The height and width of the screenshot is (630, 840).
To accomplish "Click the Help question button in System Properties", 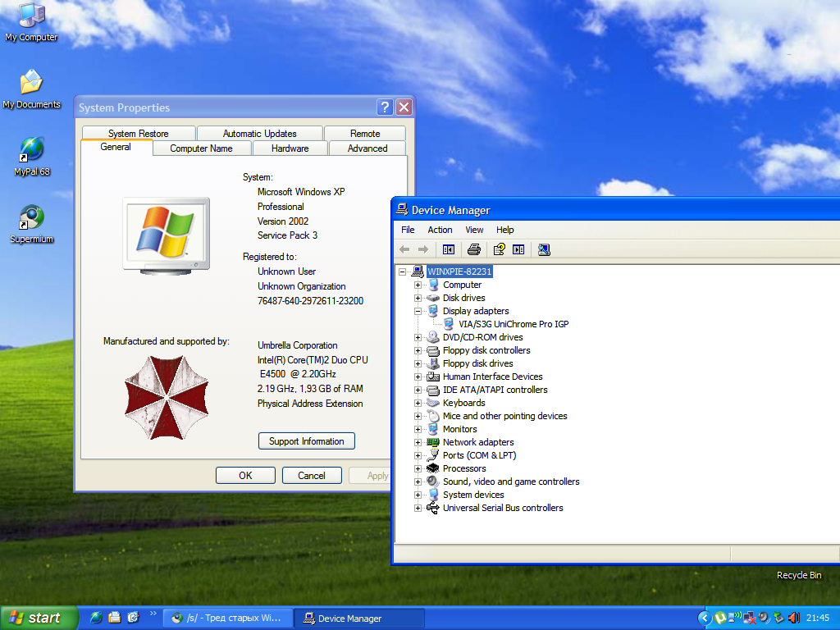I will tap(385, 107).
